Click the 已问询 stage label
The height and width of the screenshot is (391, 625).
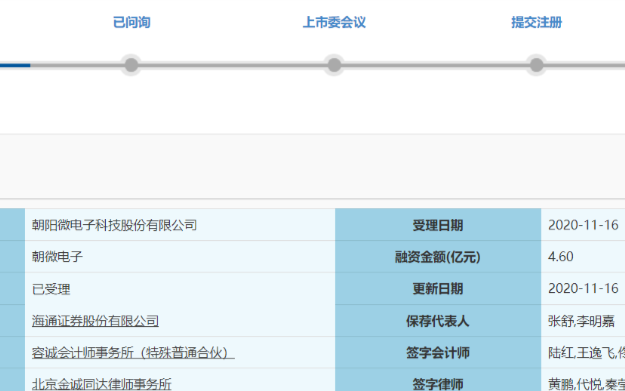tap(132, 22)
